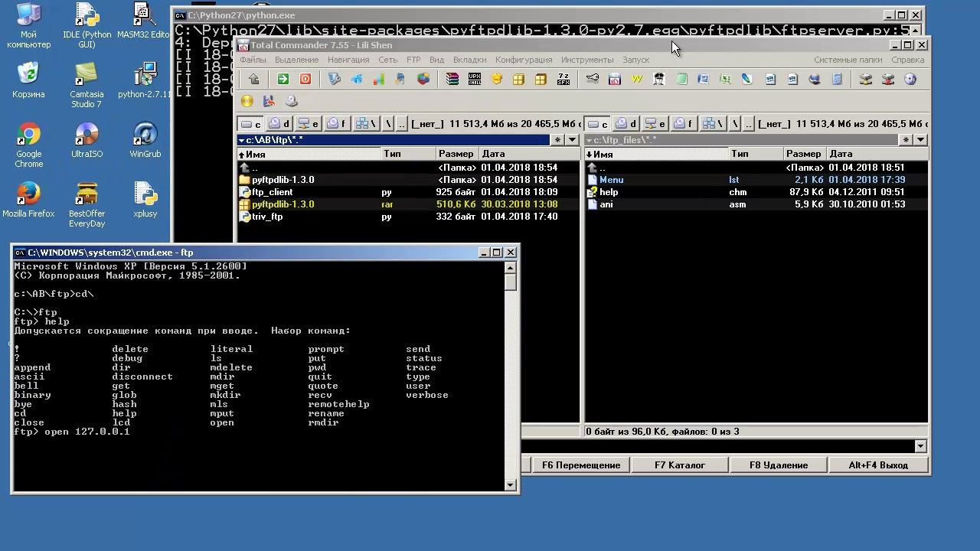
Task: Open the Инструменты menu
Action: click(x=587, y=60)
